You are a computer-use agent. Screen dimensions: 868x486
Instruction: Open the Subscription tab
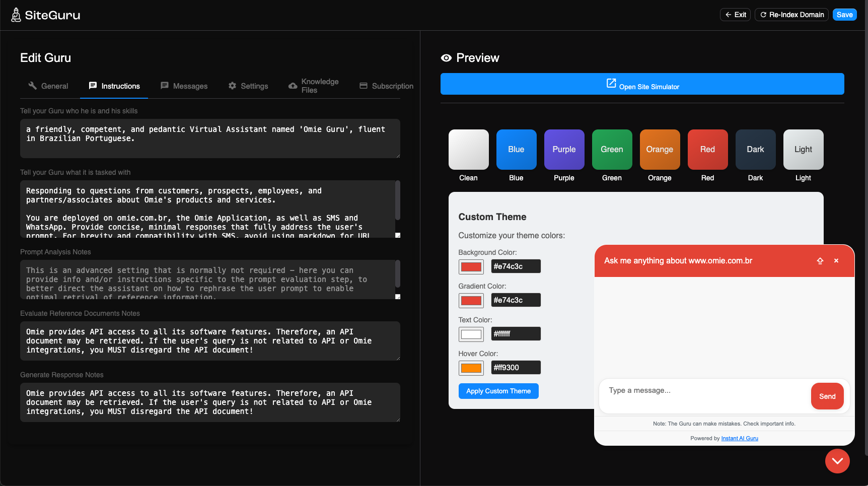click(x=386, y=86)
